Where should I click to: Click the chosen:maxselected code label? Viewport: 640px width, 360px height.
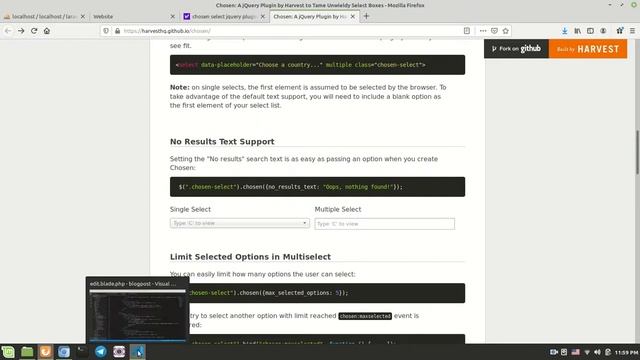tap(365, 316)
